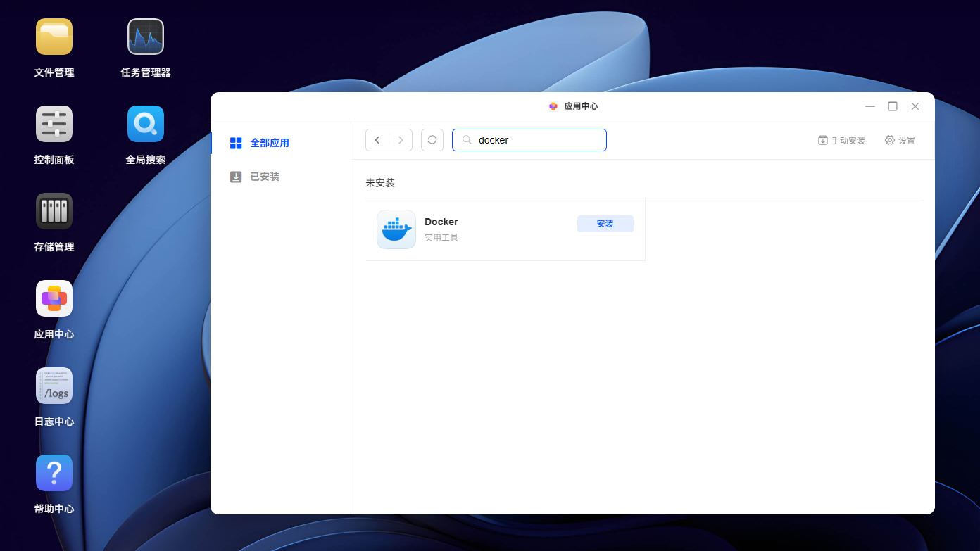Open the Docker app name link
The image size is (980, 551).
pyautogui.click(x=441, y=222)
